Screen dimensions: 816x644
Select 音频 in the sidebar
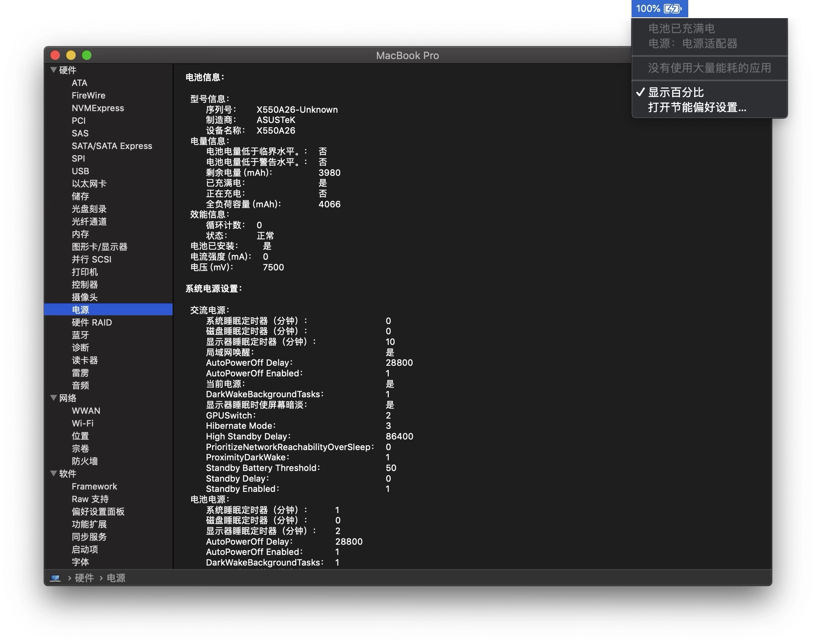pos(80,385)
